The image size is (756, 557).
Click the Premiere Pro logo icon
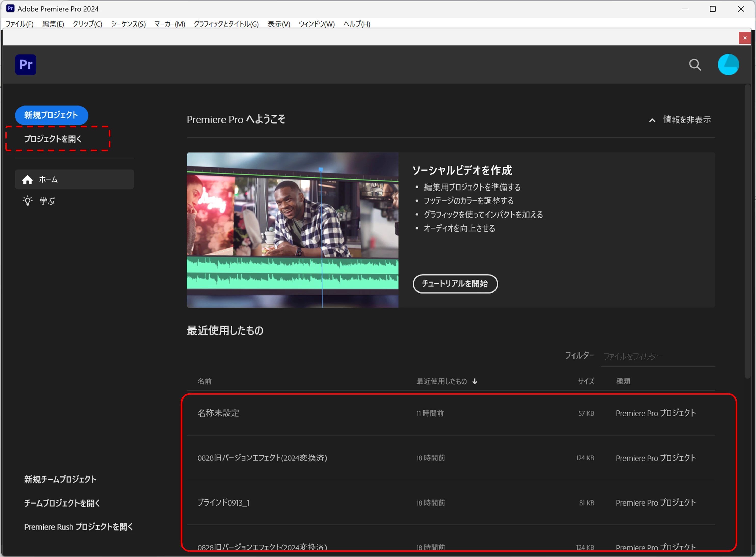26,64
